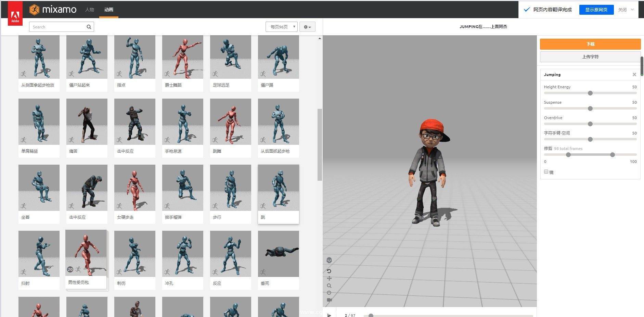Select the 冲孔 animation thumbnail

pyautogui.click(x=183, y=254)
